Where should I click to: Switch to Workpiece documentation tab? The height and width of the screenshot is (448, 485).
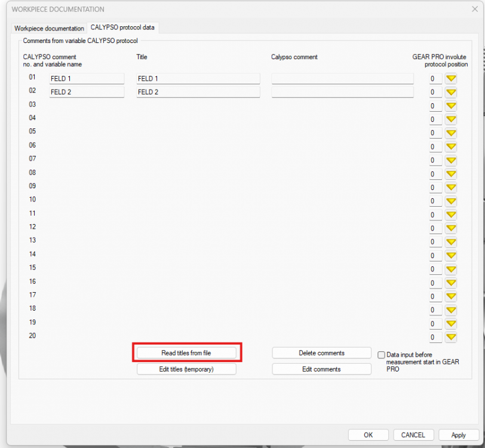(x=49, y=28)
